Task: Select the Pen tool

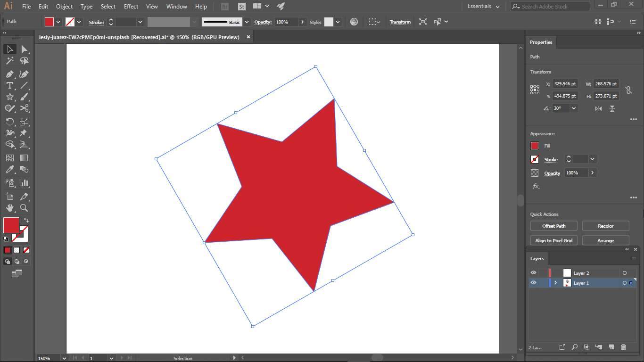Action: [9, 74]
